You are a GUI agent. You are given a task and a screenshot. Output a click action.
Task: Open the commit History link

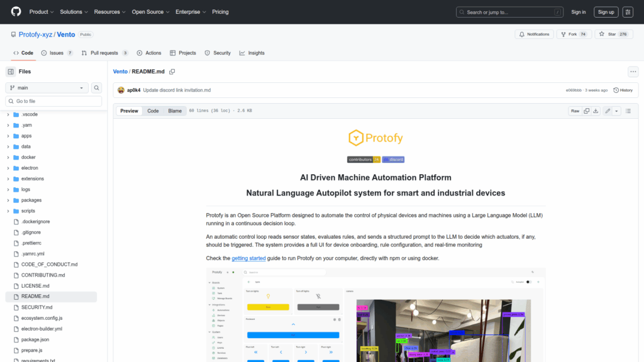coord(623,90)
